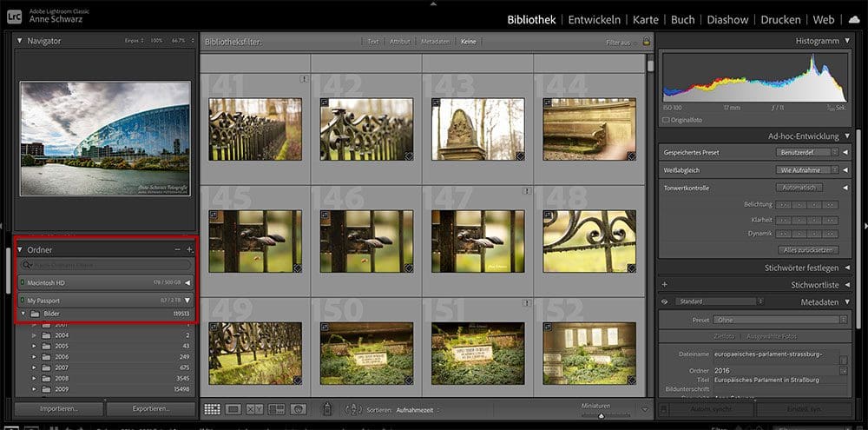This screenshot has width=868, height=430.
Task: Click keyword badge on thumbnail 148
Action: point(631,268)
